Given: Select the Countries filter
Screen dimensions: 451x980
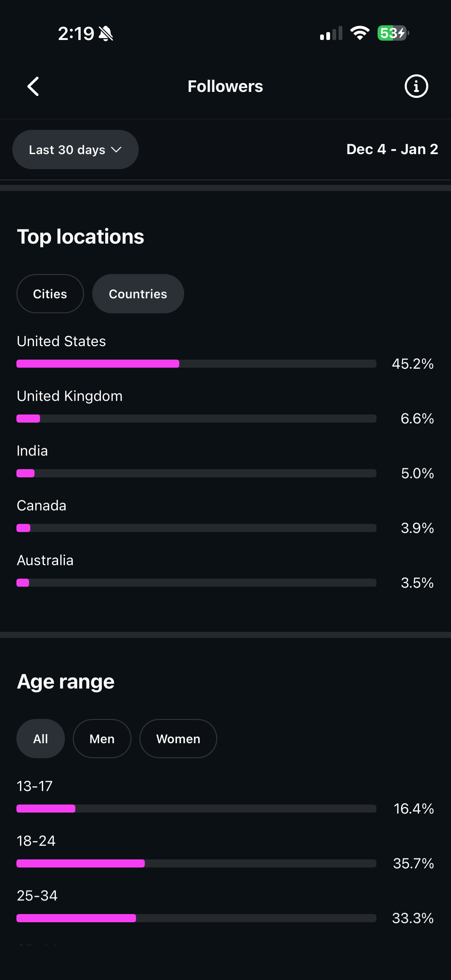Looking at the screenshot, I should tap(138, 294).
